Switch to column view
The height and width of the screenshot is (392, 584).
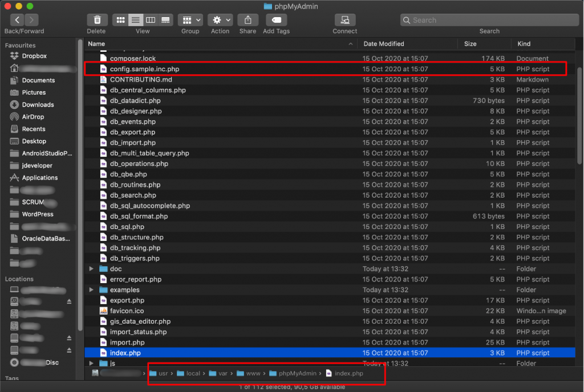pyautogui.click(x=151, y=20)
